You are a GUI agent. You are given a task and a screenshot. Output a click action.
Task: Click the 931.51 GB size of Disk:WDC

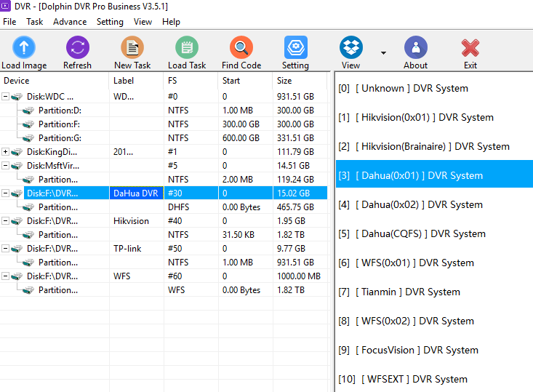pyautogui.click(x=300, y=97)
